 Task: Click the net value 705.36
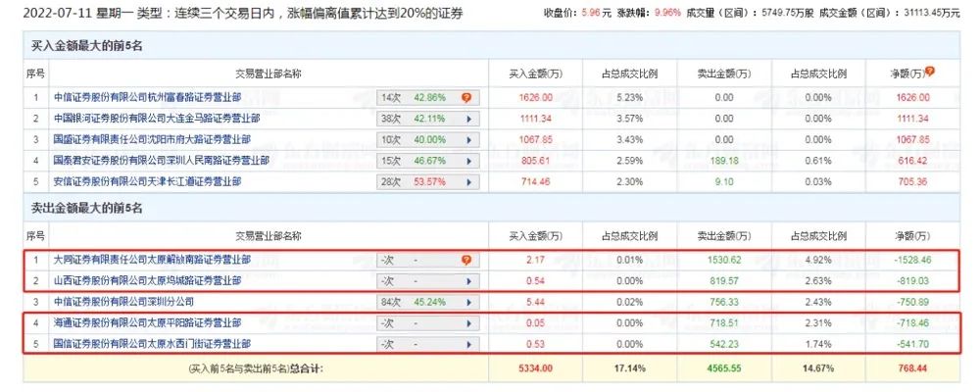[x=912, y=182]
